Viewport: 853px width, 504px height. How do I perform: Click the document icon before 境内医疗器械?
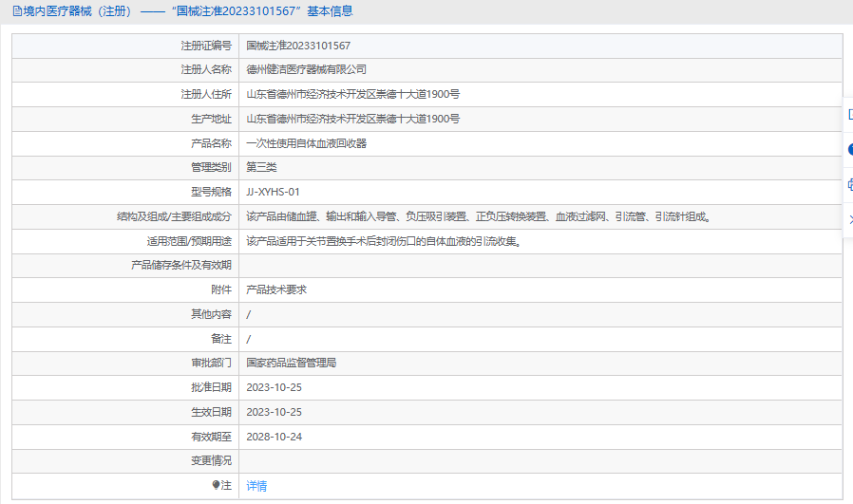click(17, 11)
